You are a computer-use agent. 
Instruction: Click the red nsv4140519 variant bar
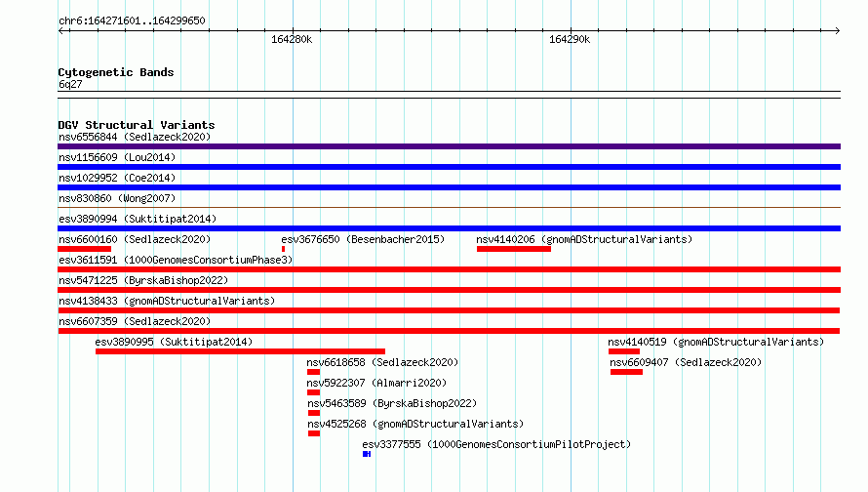point(624,351)
